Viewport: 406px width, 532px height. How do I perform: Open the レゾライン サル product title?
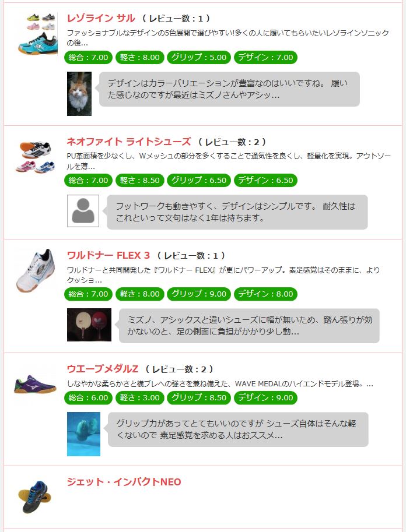pyautogui.click(x=101, y=18)
